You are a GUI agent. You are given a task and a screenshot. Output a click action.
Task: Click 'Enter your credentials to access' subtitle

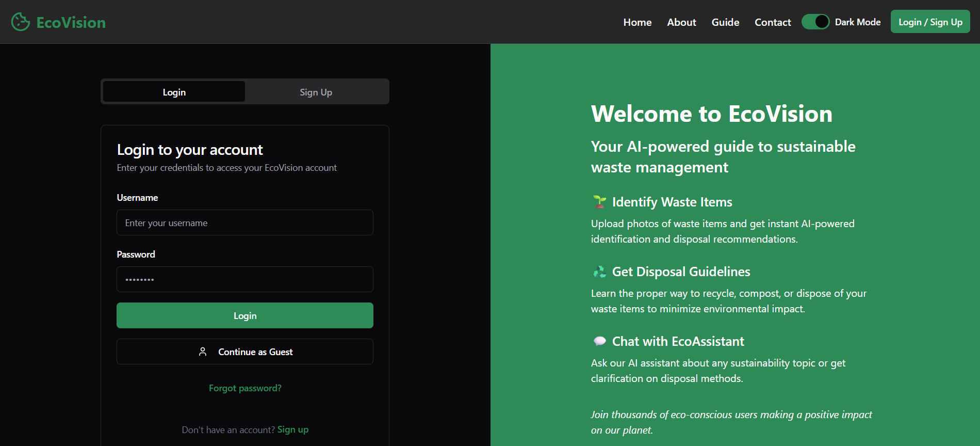[x=227, y=168]
